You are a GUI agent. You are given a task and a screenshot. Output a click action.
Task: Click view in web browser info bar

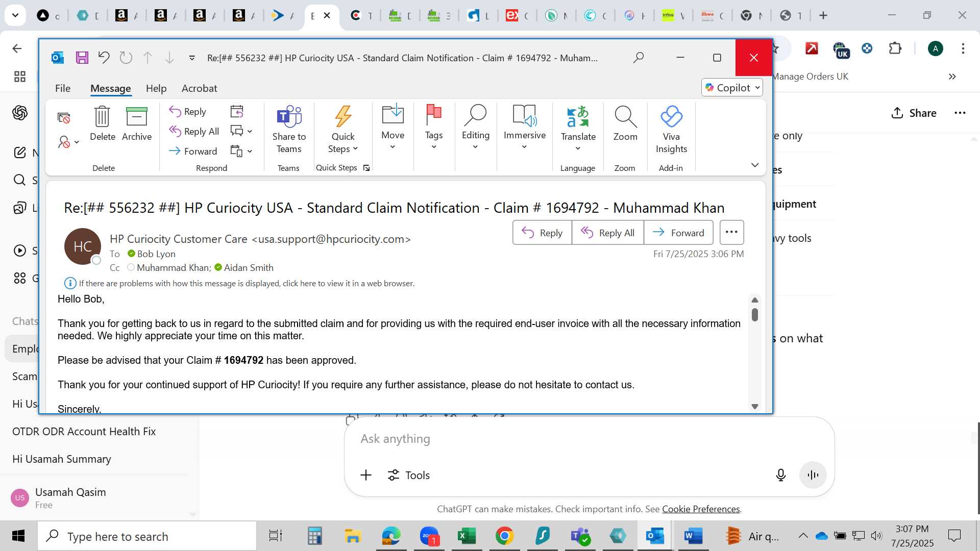click(x=247, y=283)
